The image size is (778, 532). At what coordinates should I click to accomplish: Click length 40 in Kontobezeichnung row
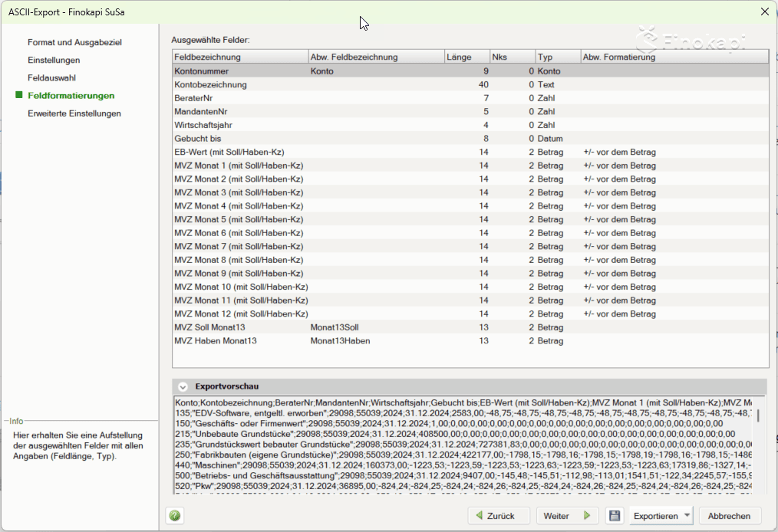pyautogui.click(x=483, y=85)
